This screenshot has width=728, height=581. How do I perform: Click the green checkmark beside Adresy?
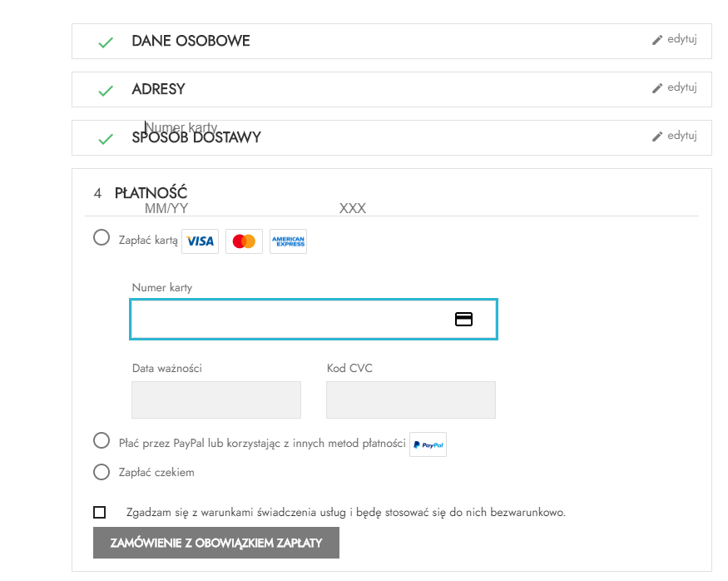(x=106, y=91)
